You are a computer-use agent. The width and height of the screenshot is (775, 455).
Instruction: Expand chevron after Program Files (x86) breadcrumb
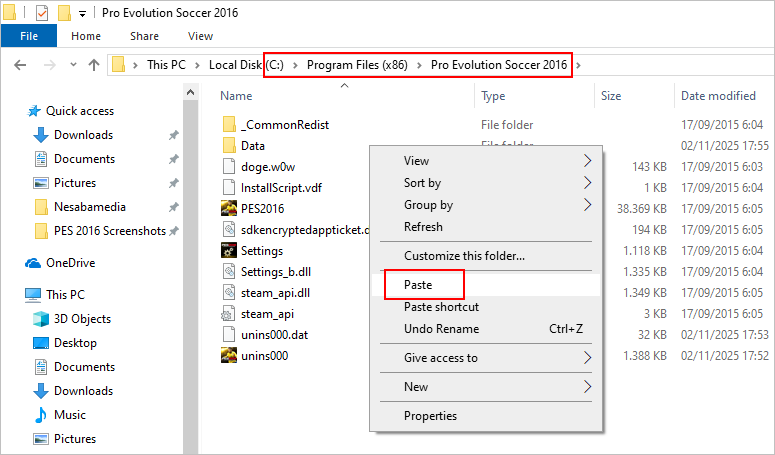[419, 65]
